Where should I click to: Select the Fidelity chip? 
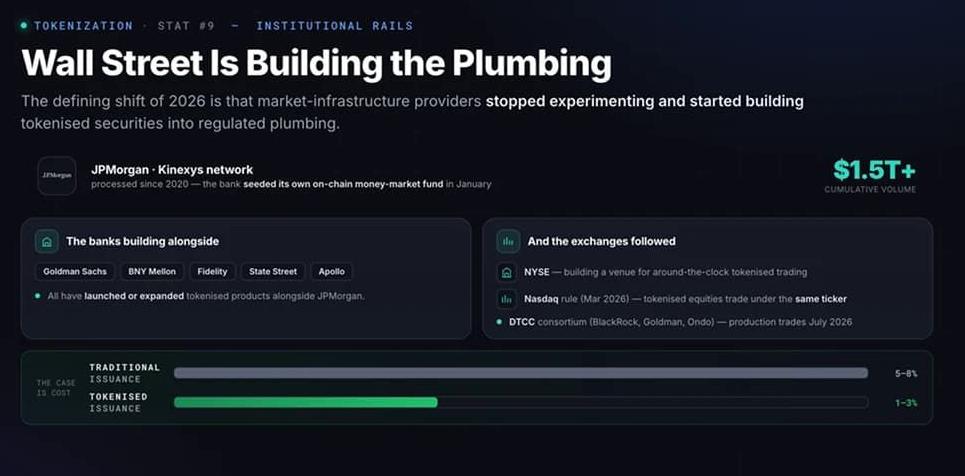coord(212,272)
